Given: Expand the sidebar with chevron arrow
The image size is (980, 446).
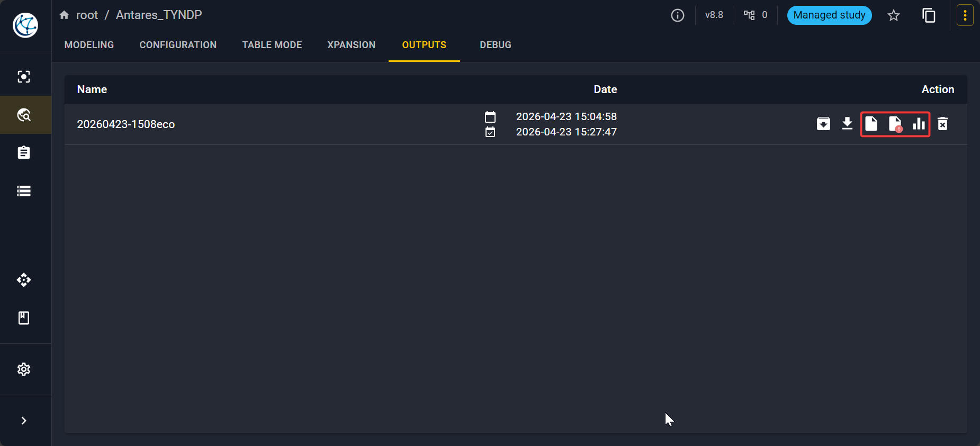Looking at the screenshot, I should [x=24, y=421].
